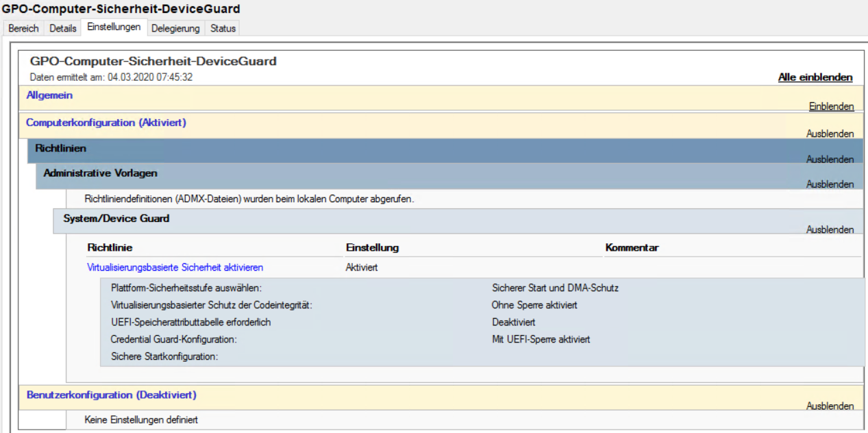Click Computerkonfiguration (Aktiviert) heading

click(106, 123)
